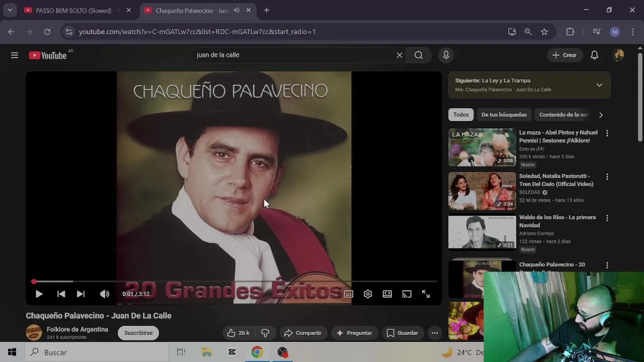644x362 pixels.
Task: View site information icon
Action: [69, 32]
